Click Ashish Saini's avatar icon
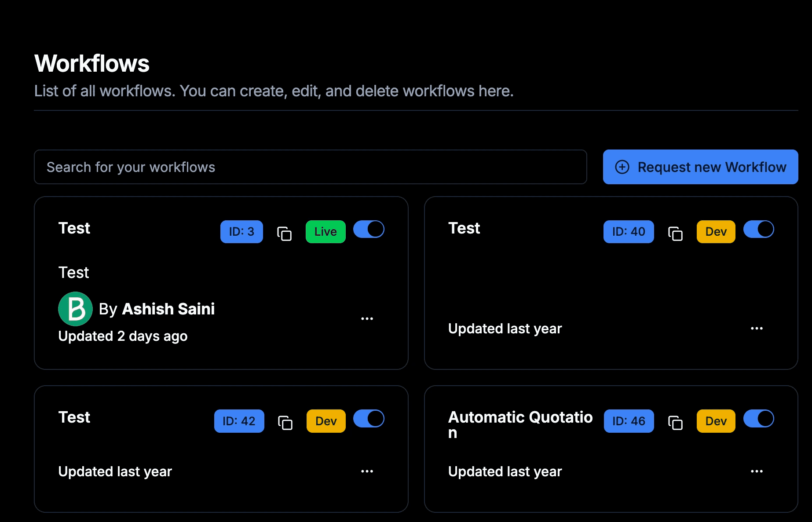Screen dimensions: 812x522 (x=75, y=309)
